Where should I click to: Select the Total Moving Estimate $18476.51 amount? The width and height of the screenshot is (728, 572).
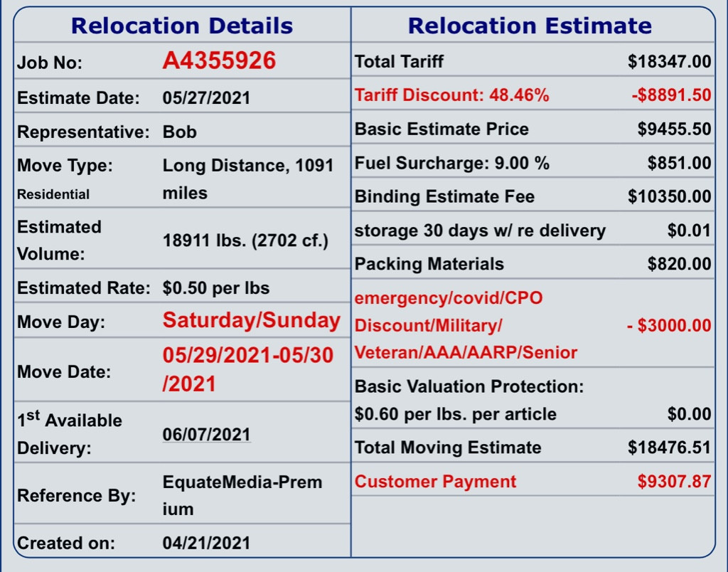click(x=669, y=447)
